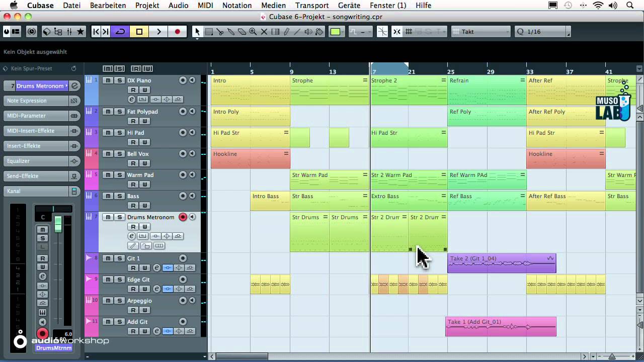This screenshot has width=644, height=362.
Task: Select the Time Warp tool
Action: [275, 32]
